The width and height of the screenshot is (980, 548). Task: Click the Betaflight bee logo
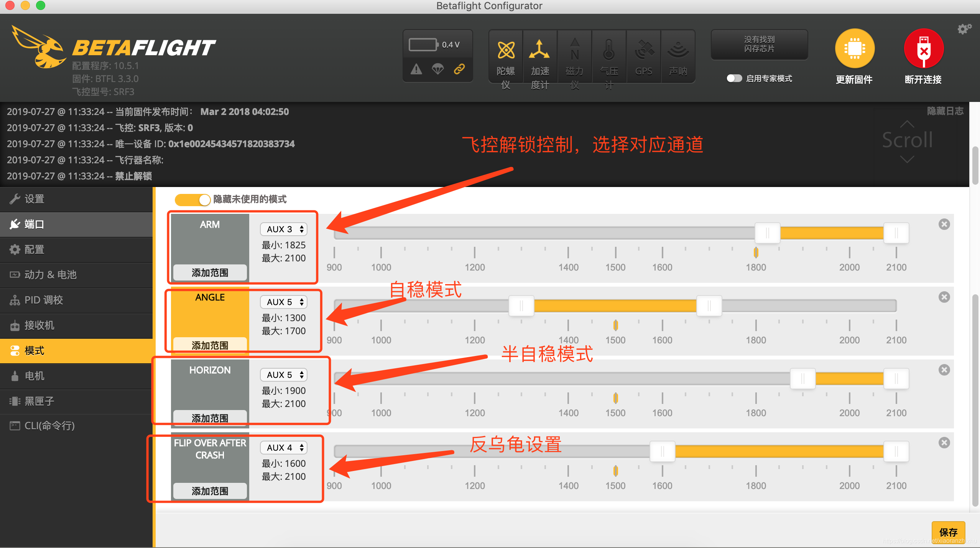point(38,47)
